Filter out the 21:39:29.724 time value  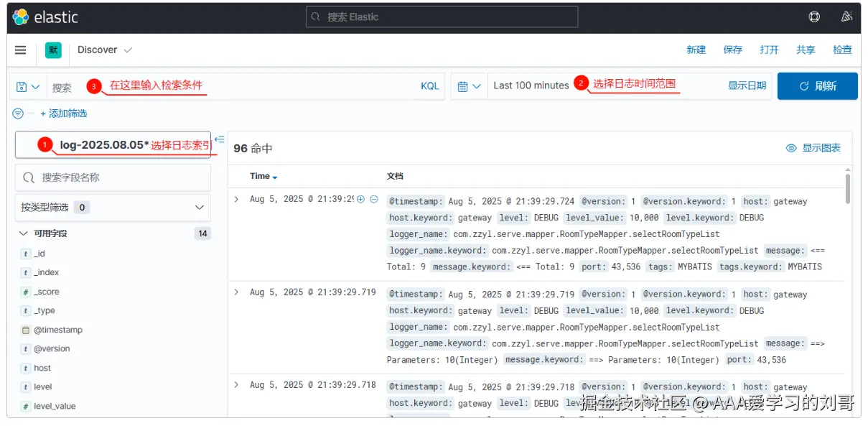[374, 199]
